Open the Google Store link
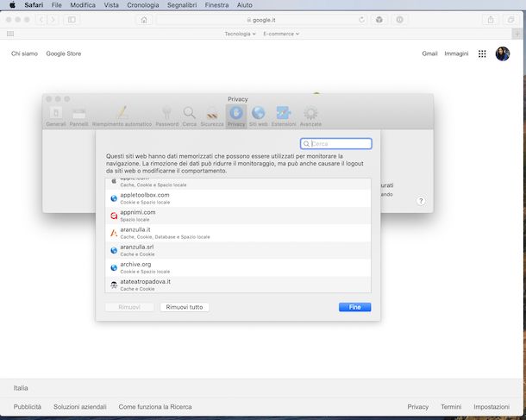The width and height of the screenshot is (526, 420). click(64, 53)
